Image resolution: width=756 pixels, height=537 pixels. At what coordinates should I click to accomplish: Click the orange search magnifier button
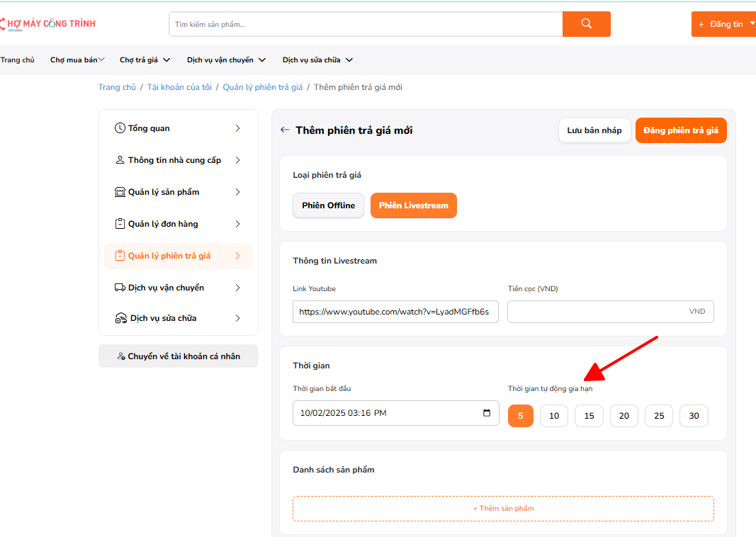586,24
